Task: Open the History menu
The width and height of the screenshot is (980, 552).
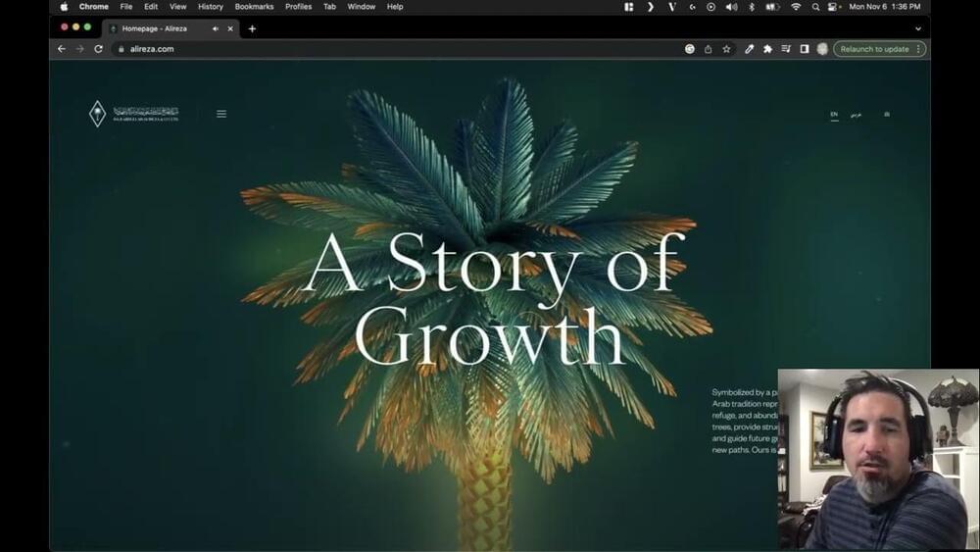Action: pyautogui.click(x=210, y=7)
